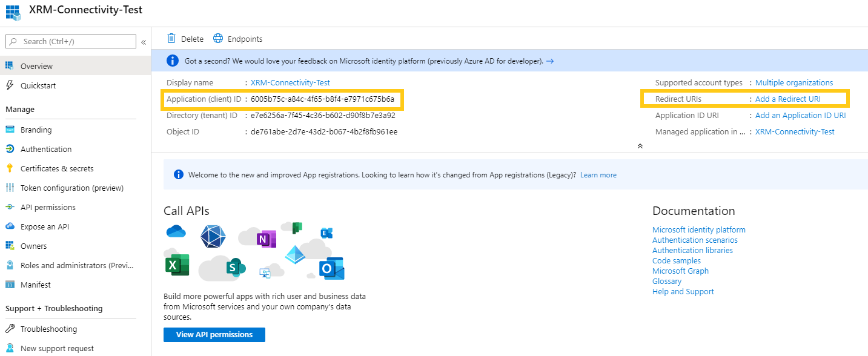The height and width of the screenshot is (356, 868).
Task: Click the Roles and administrators icon
Action: 10,265
